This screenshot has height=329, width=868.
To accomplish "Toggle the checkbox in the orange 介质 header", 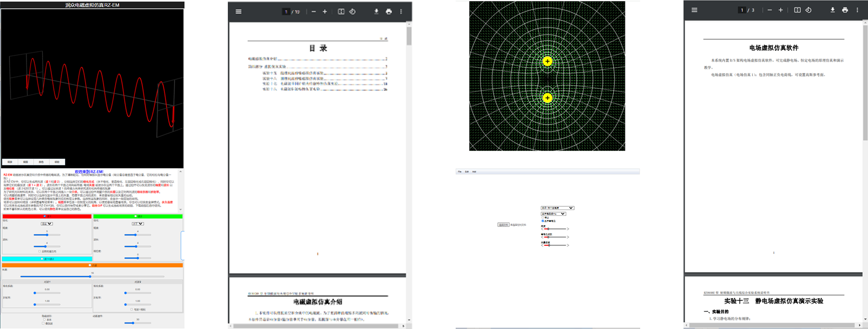I will [90, 266].
